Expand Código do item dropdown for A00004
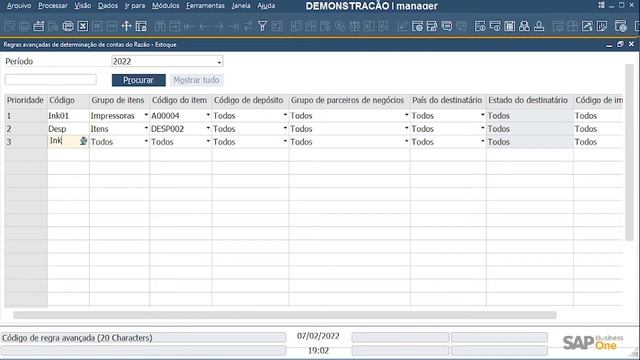640x360 pixels. (208, 116)
